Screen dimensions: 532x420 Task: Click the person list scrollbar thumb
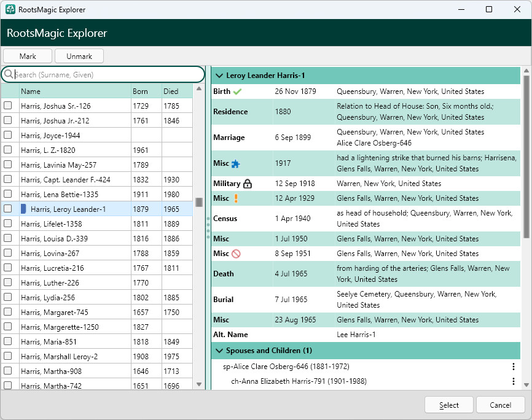pyautogui.click(x=199, y=202)
